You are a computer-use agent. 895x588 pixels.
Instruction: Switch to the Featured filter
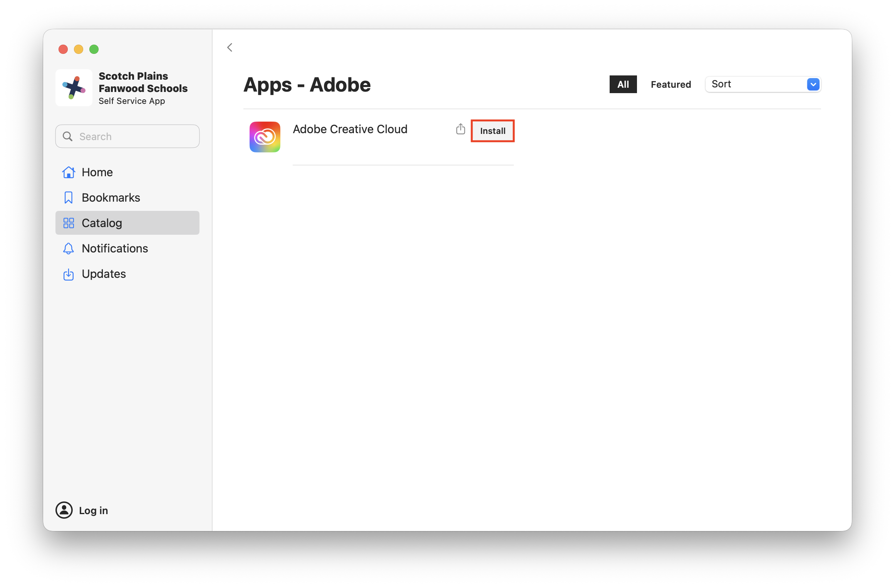pos(670,84)
